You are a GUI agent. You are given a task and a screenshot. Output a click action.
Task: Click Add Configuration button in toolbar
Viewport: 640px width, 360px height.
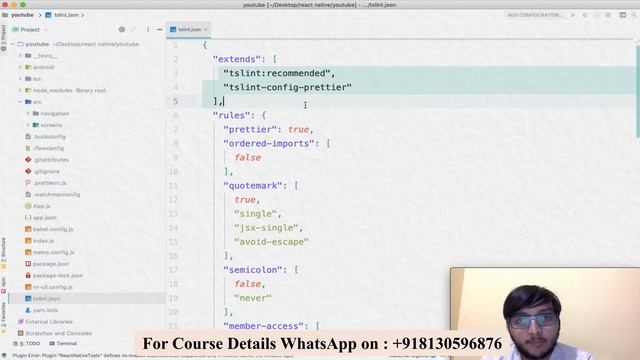click(x=535, y=15)
